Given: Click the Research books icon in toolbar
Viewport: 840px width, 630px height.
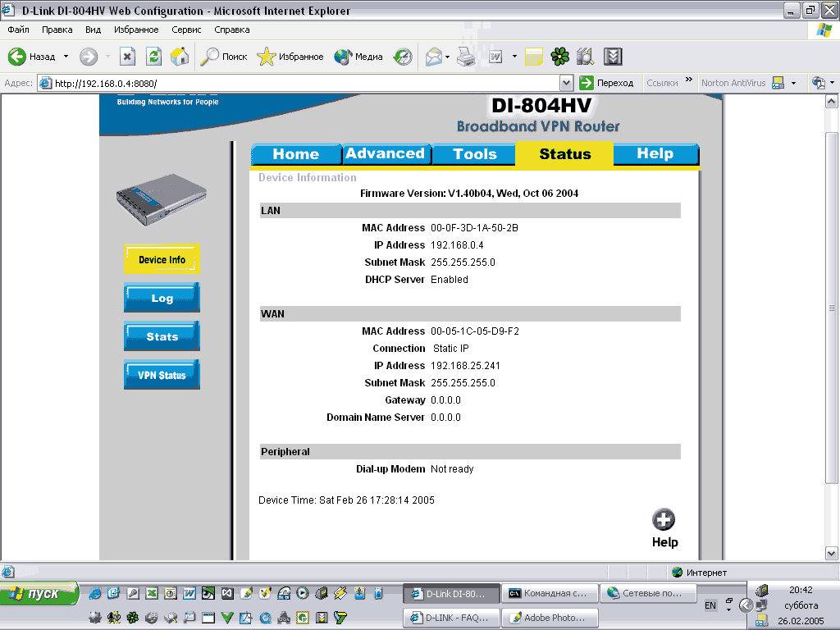Looking at the screenshot, I should (x=586, y=57).
